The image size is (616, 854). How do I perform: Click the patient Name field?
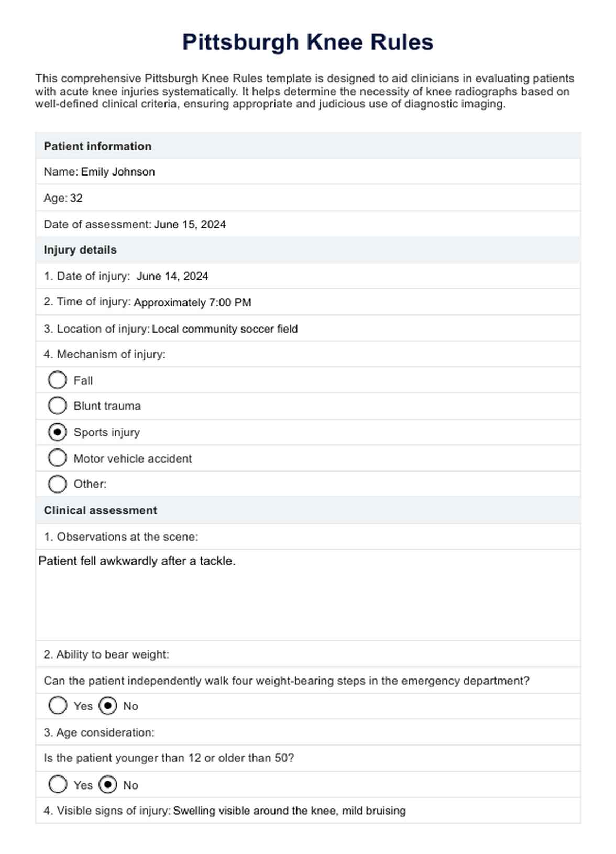point(118,172)
